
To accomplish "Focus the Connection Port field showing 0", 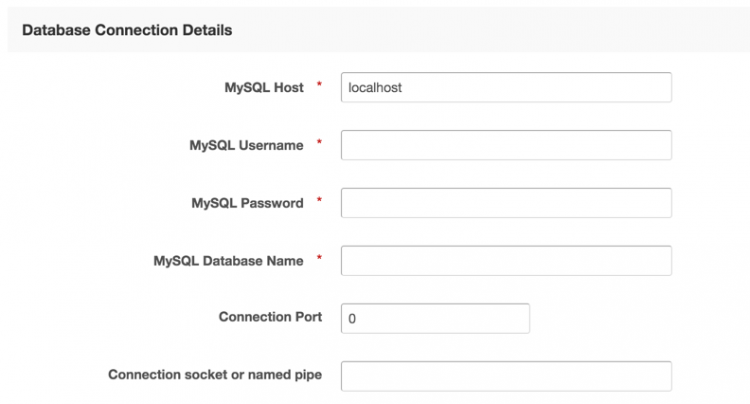I will [435, 318].
